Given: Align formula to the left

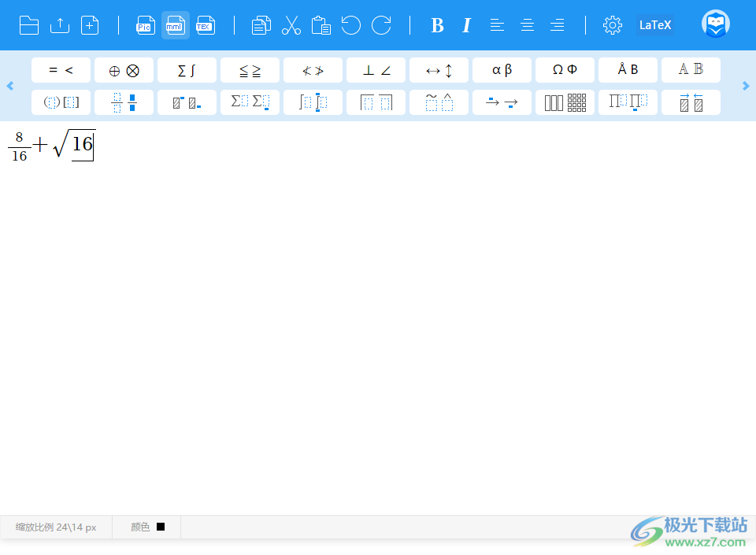Looking at the screenshot, I should click(x=497, y=25).
